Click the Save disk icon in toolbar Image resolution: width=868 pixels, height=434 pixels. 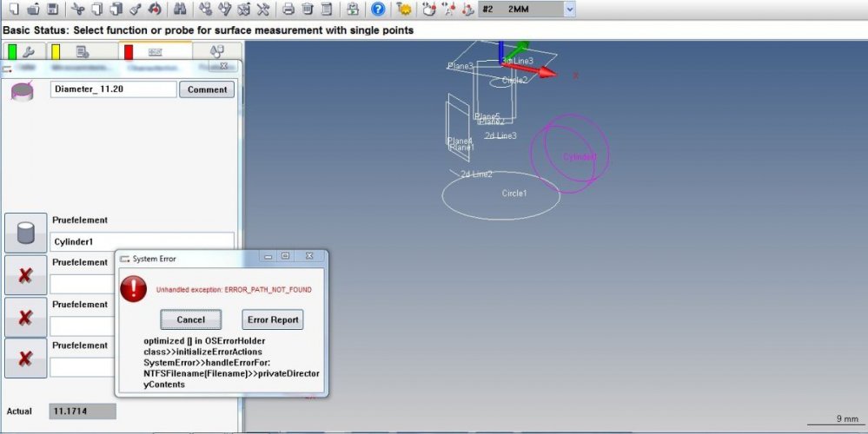pyautogui.click(x=52, y=10)
